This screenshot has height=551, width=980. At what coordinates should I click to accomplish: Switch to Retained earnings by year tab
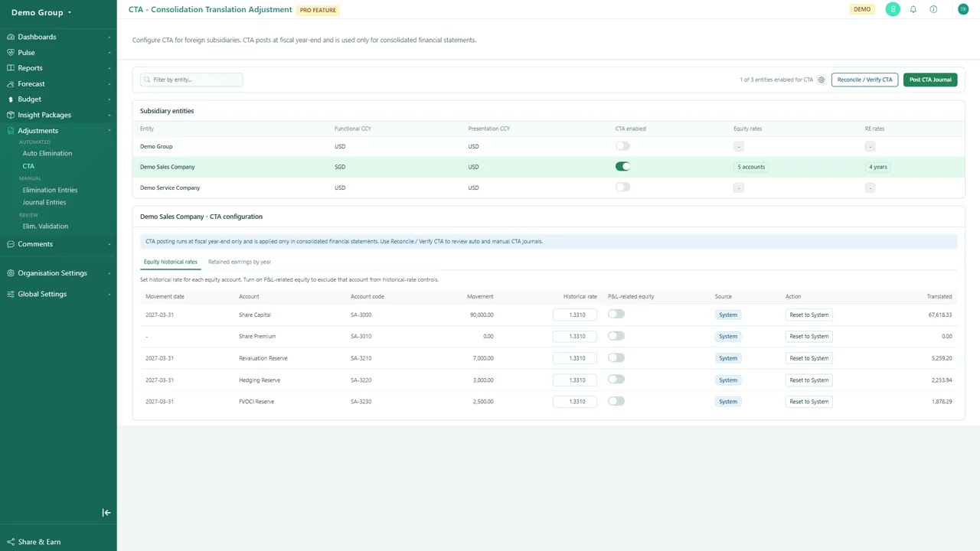point(240,262)
